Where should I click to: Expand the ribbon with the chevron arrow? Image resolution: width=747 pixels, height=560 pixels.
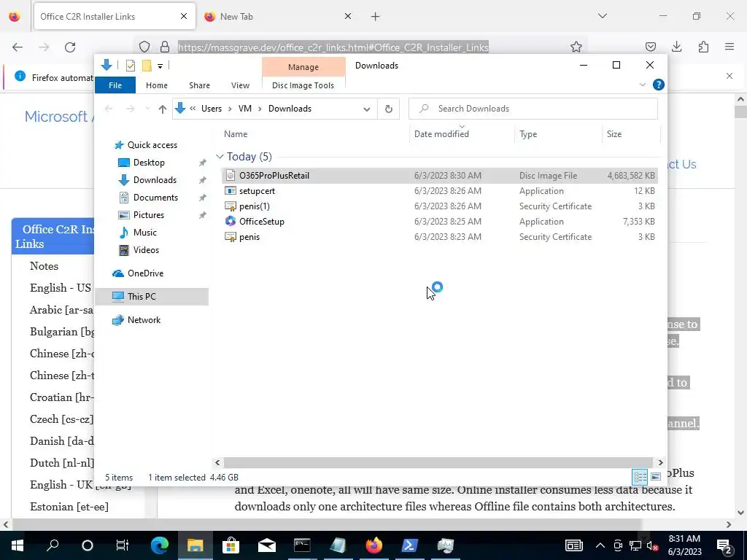(x=642, y=85)
